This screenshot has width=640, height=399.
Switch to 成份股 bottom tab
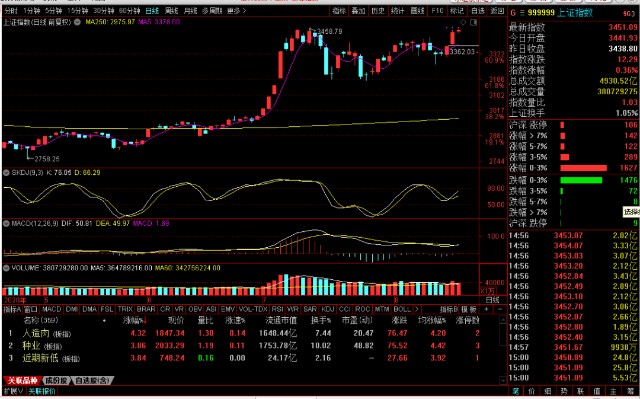(56, 381)
